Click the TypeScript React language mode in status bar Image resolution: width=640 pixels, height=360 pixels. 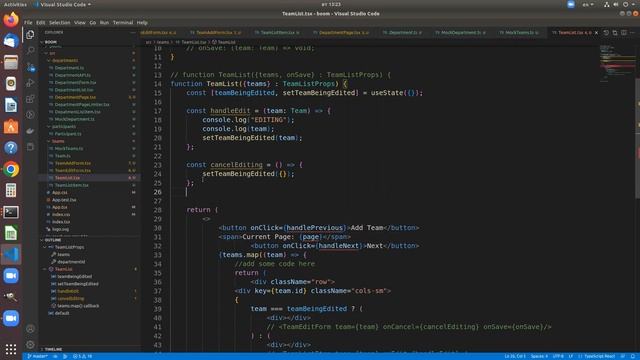[599, 356]
